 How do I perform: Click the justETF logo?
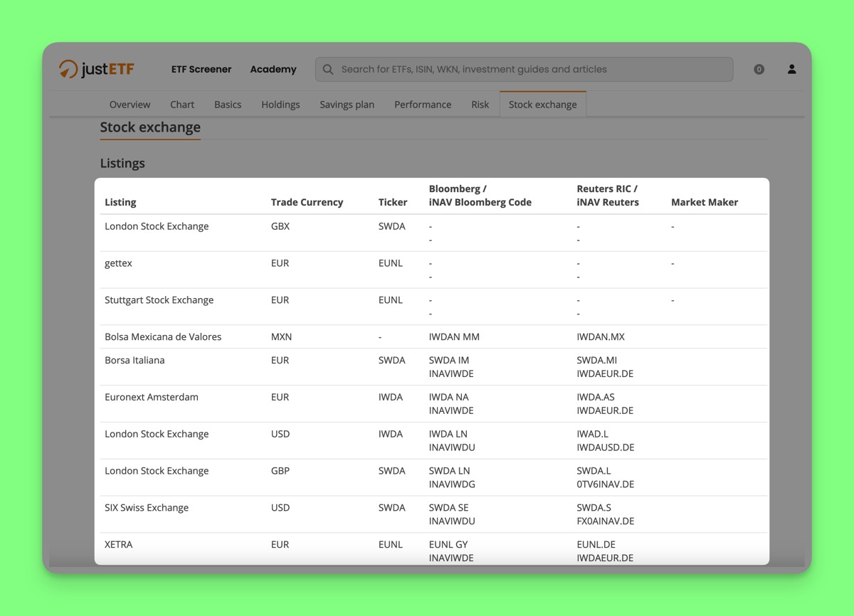(x=96, y=69)
